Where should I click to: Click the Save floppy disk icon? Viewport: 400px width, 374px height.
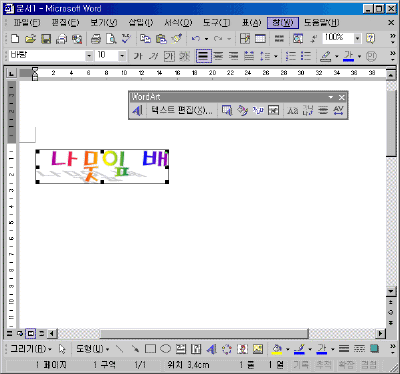[46, 39]
